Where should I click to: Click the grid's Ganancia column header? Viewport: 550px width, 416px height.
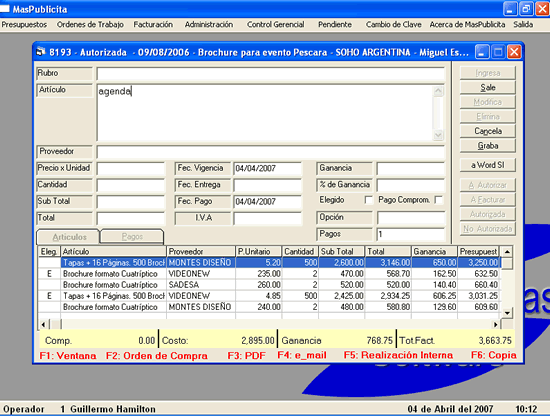click(434, 251)
